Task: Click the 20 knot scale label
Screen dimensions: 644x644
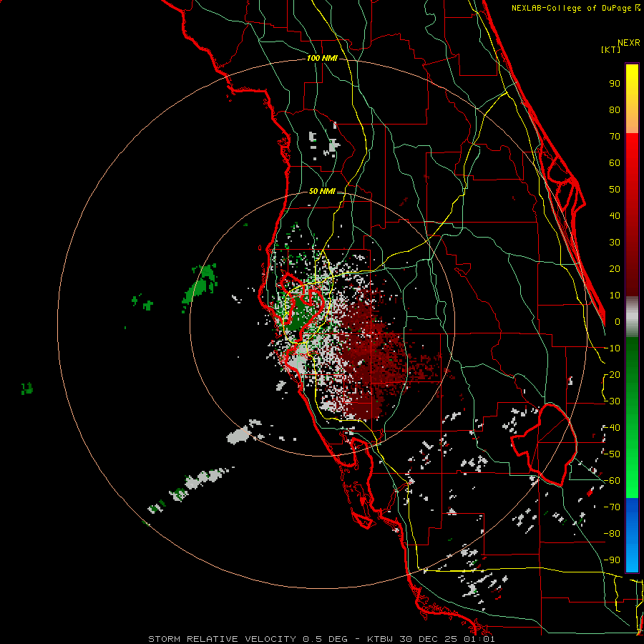Action: point(615,269)
